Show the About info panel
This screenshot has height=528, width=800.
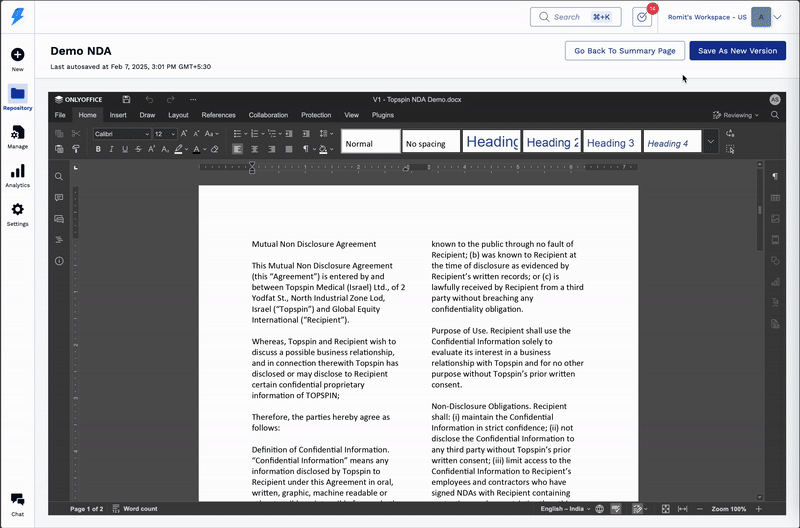(x=59, y=261)
